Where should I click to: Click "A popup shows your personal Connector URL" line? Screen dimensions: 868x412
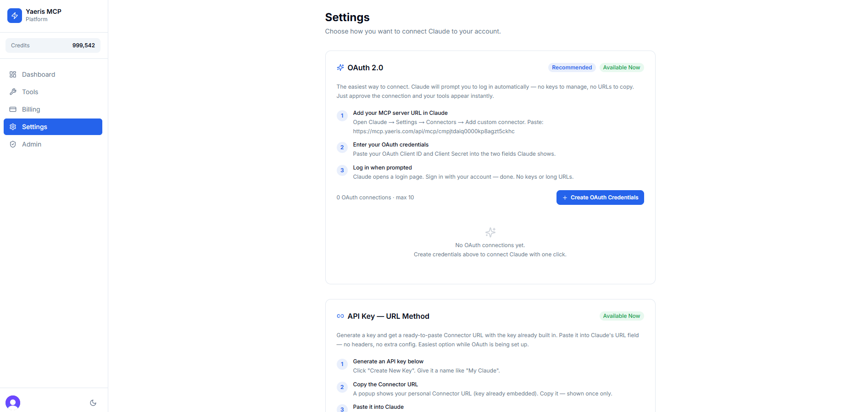(483, 394)
